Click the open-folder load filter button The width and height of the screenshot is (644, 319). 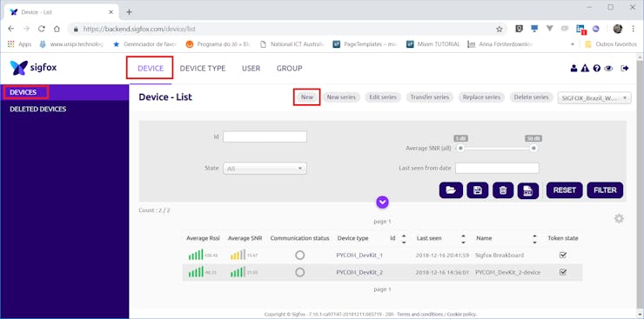pos(451,190)
